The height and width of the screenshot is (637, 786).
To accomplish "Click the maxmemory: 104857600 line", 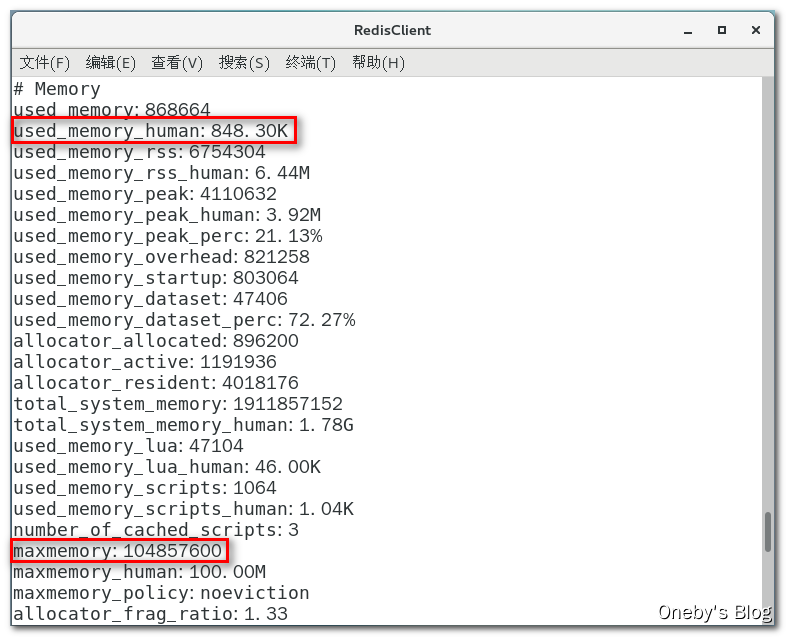I will 117,551.
